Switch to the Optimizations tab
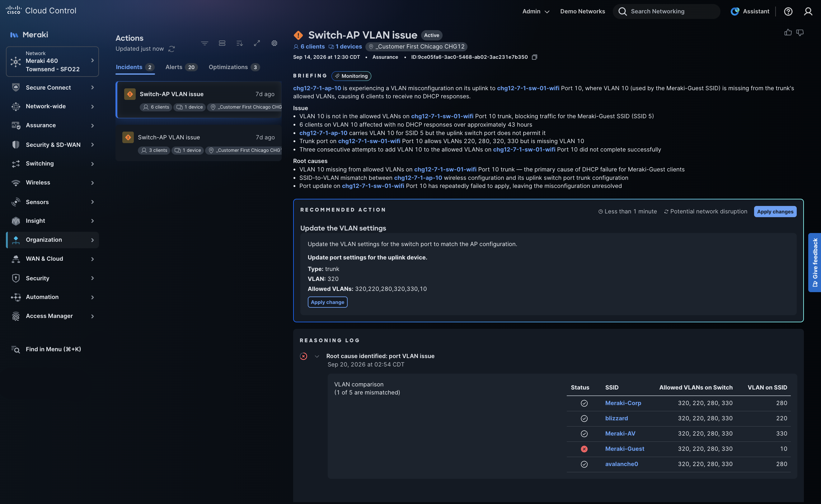821x504 pixels. point(234,67)
